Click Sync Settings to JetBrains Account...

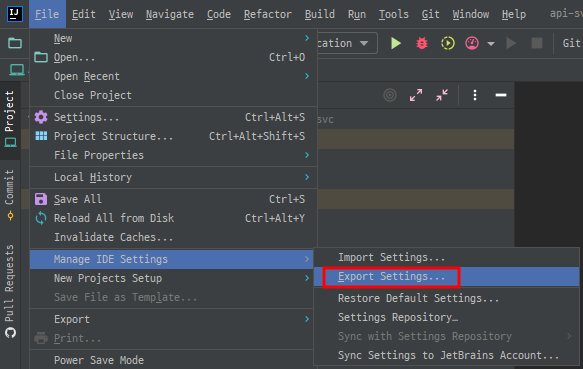[x=446, y=355]
